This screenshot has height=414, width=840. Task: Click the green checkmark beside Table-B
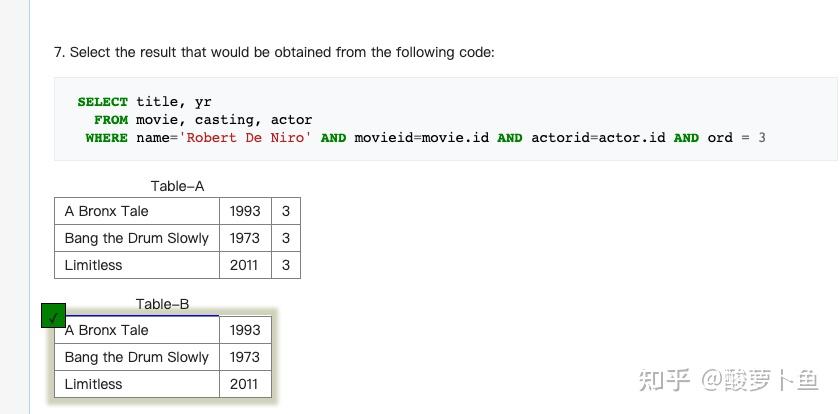(54, 316)
